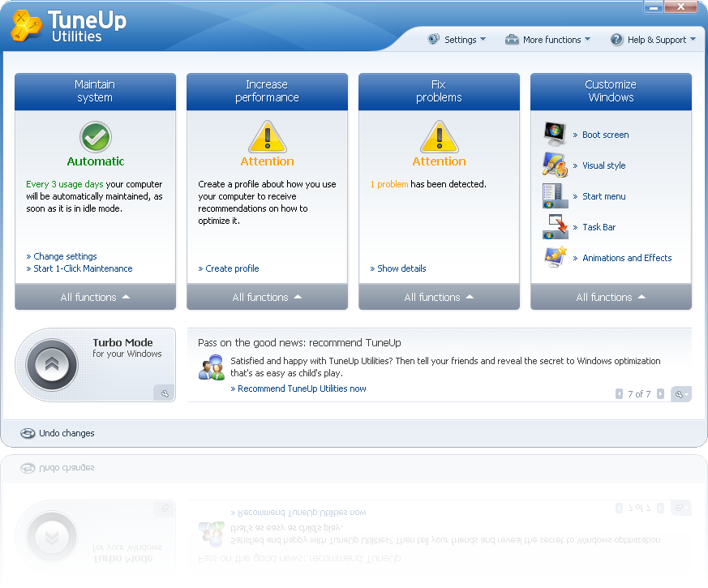Select the Animations and Effects icon
Image resolution: width=708 pixels, height=588 pixels.
tap(555, 257)
